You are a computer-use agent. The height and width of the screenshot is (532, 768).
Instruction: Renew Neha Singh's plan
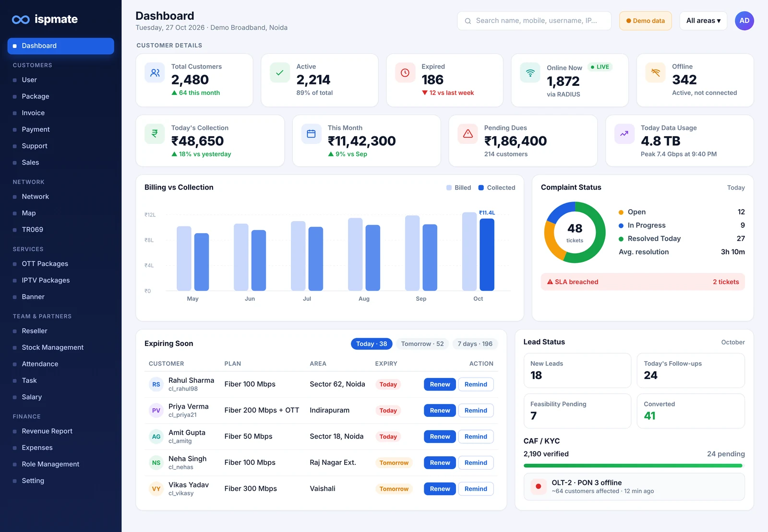[440, 463]
